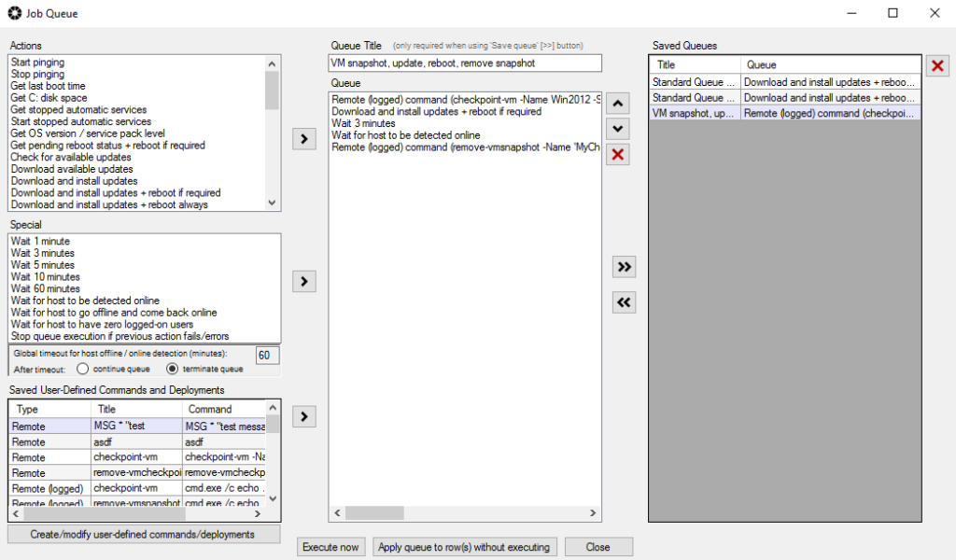Viewport: 956px width, 560px height.
Task: Save queue using double right arrow button
Action: (x=624, y=267)
